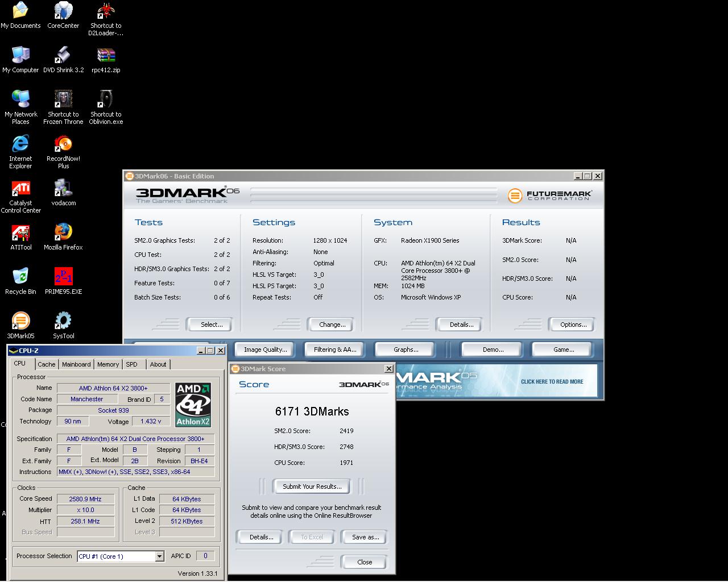Image resolution: width=728 pixels, height=582 pixels.
Task: Switch to the Cache tab in CPU-Z
Action: 47,364
